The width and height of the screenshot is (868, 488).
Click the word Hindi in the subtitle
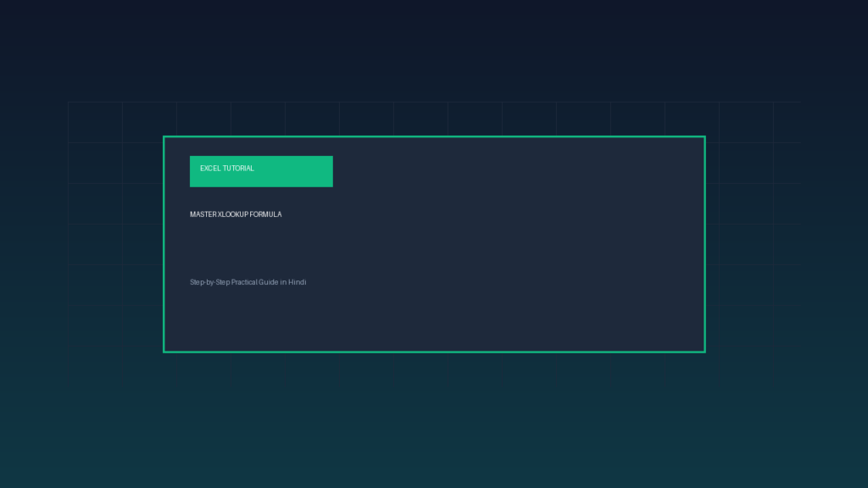tap(298, 282)
